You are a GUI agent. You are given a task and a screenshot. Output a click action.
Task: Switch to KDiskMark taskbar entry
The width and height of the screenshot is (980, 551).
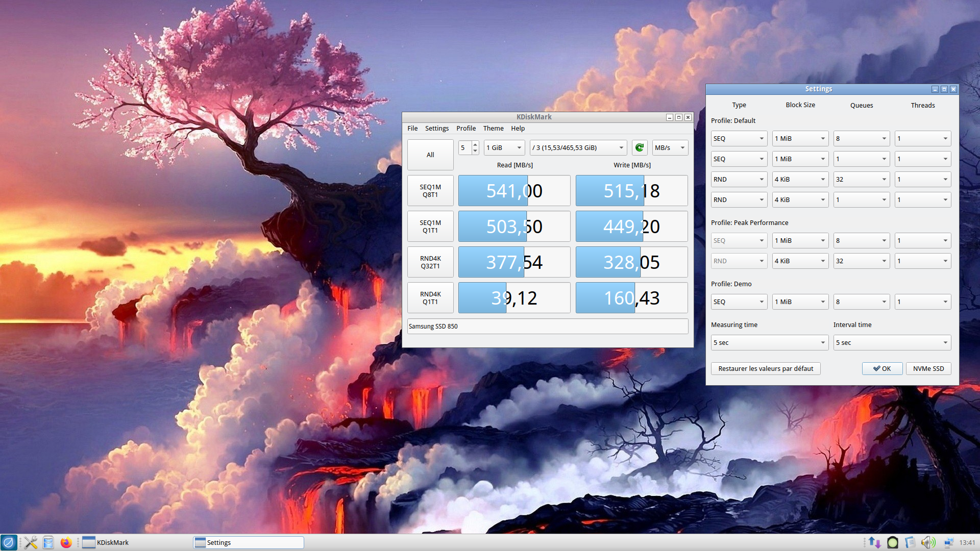[x=135, y=542]
